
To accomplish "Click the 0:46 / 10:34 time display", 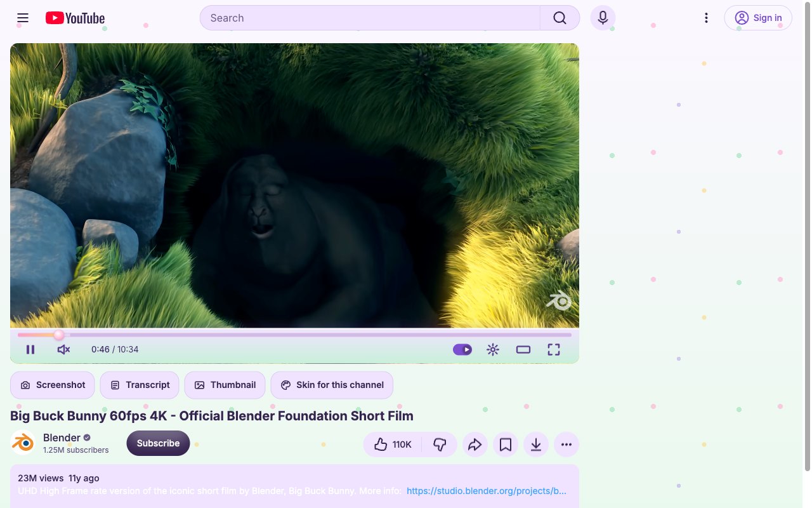I will [x=115, y=349].
